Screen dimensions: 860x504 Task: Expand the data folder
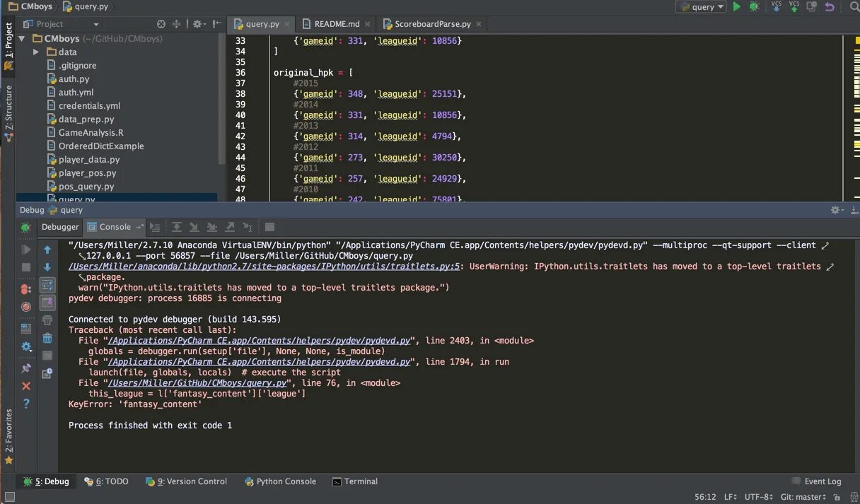point(36,52)
